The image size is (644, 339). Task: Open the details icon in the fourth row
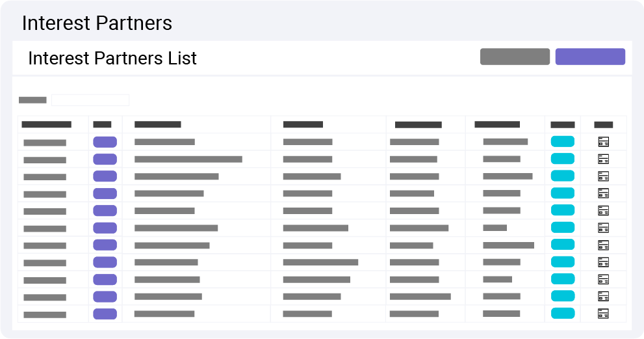[x=603, y=193]
